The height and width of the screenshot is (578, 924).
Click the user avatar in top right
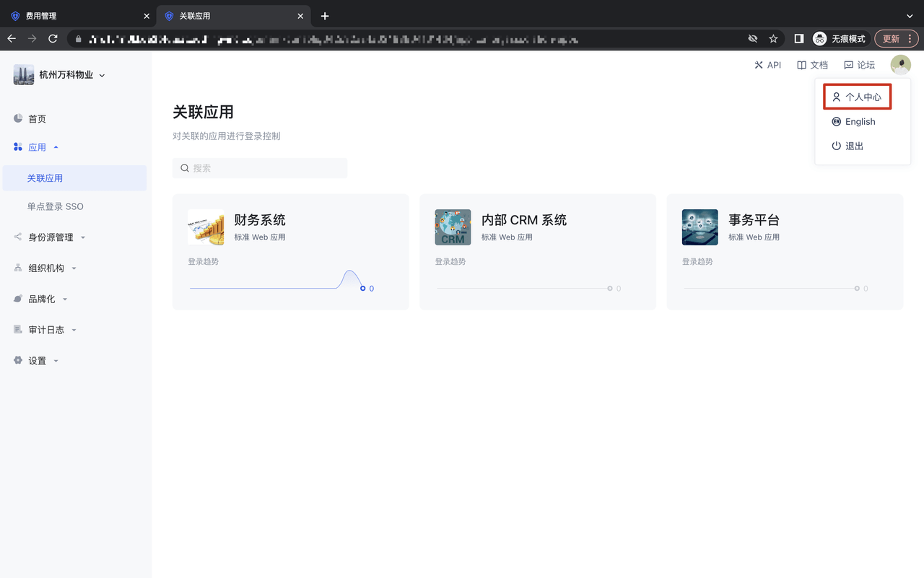(x=900, y=65)
